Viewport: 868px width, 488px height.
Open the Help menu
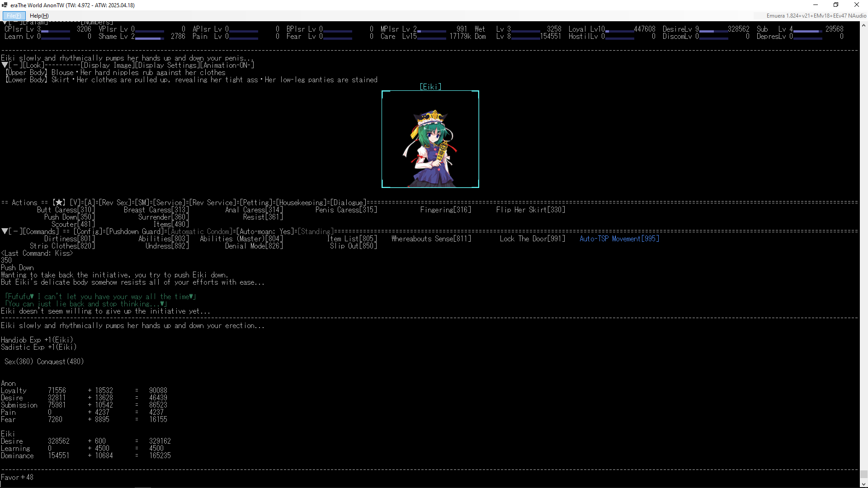[39, 16]
